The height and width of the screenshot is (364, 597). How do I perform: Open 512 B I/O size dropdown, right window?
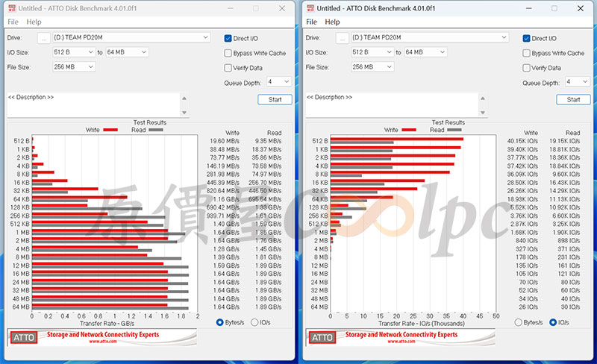click(x=372, y=52)
